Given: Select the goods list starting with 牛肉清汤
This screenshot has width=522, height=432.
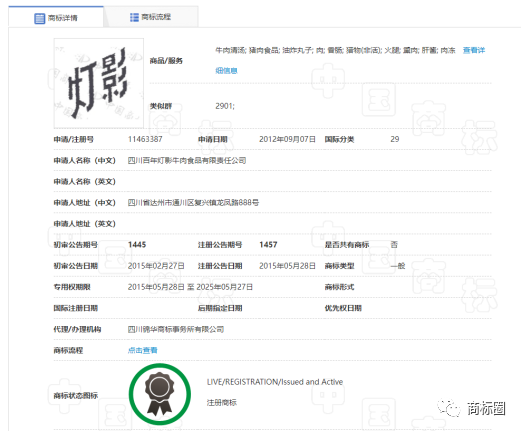Looking at the screenshot, I should click(x=335, y=50).
